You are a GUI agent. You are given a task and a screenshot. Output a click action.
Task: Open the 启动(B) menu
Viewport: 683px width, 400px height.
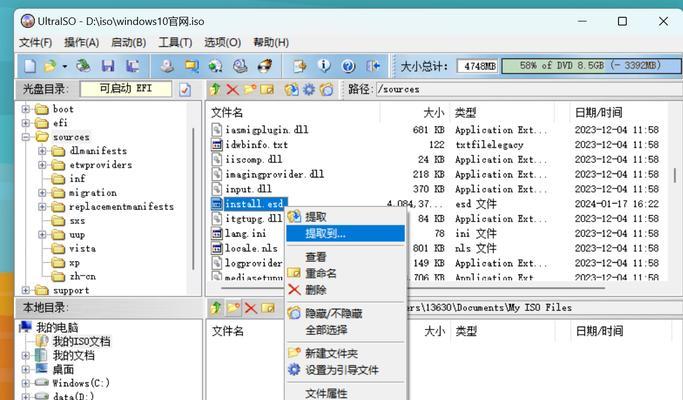point(128,42)
